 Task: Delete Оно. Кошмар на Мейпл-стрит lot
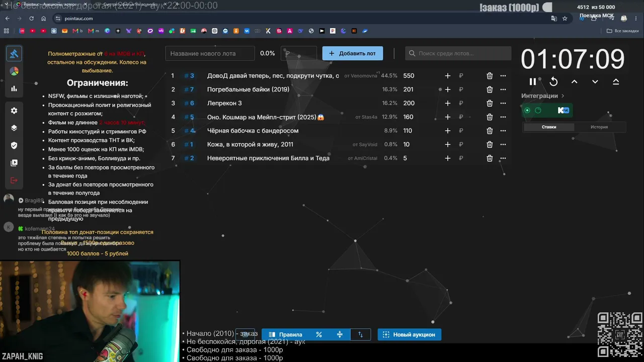(490, 117)
